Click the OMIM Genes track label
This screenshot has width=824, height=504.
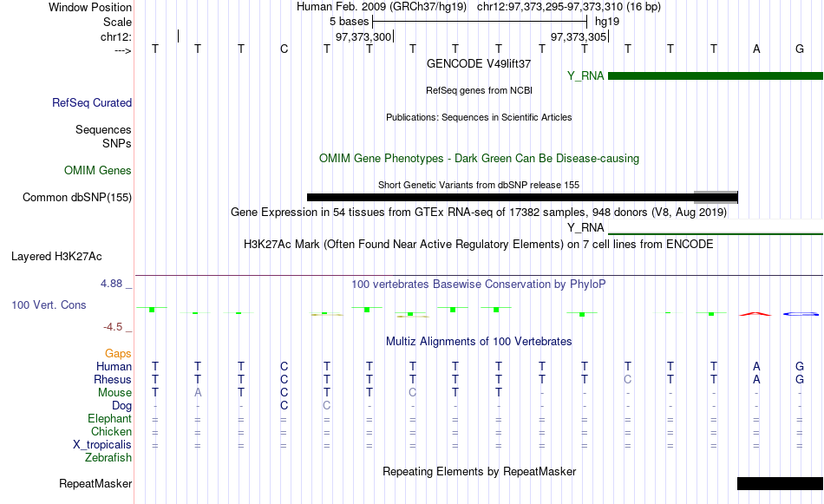pyautogui.click(x=98, y=170)
